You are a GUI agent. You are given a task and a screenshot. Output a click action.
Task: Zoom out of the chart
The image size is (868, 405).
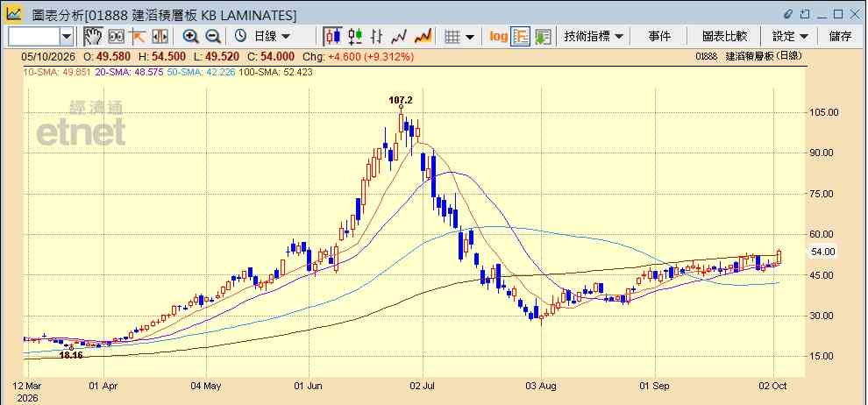tap(213, 37)
